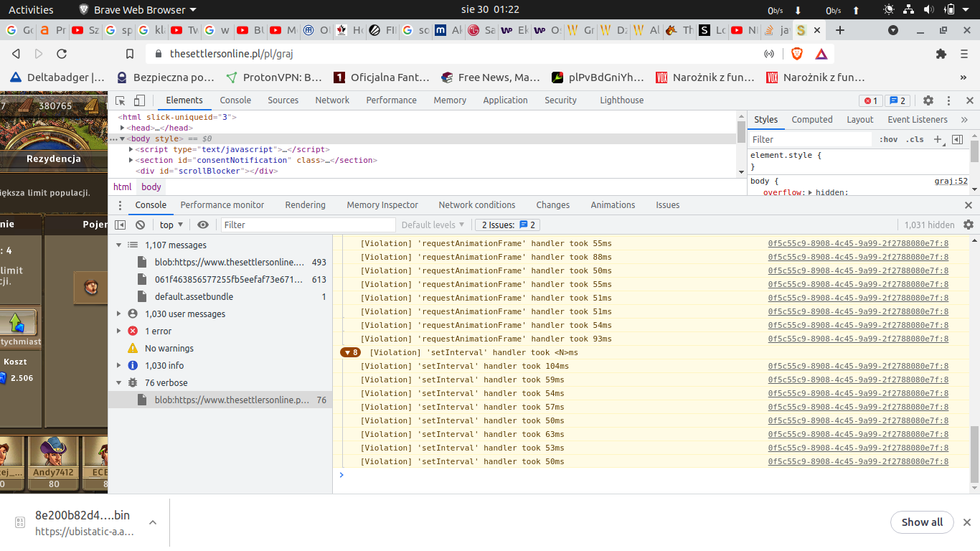Click the Show all downloads button
The width and height of the screenshot is (980, 551).
pos(922,522)
